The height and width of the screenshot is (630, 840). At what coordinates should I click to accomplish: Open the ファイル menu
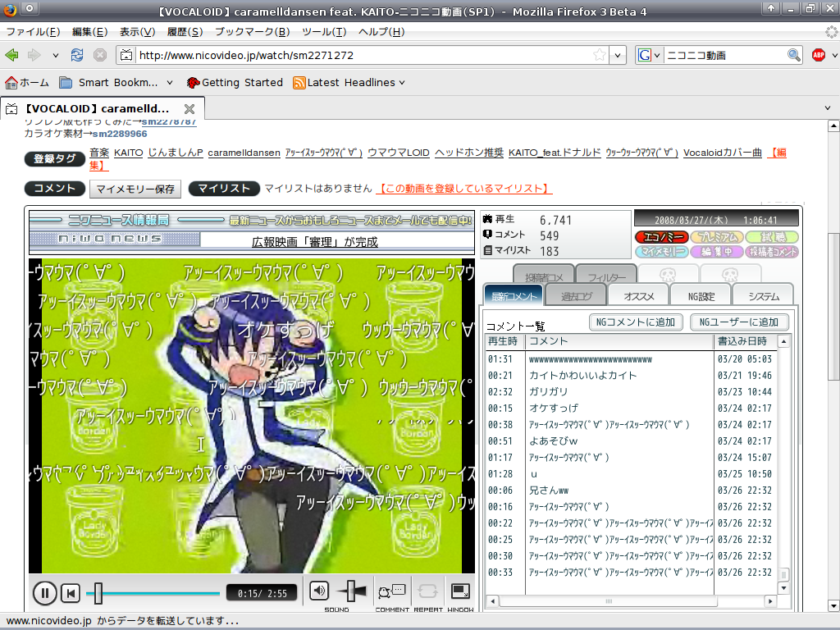coord(33,32)
